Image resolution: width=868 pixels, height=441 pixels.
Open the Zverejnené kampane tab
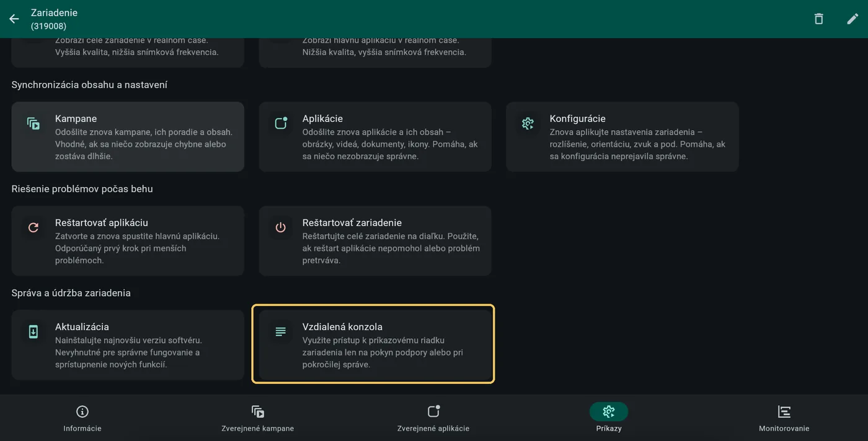click(258, 418)
